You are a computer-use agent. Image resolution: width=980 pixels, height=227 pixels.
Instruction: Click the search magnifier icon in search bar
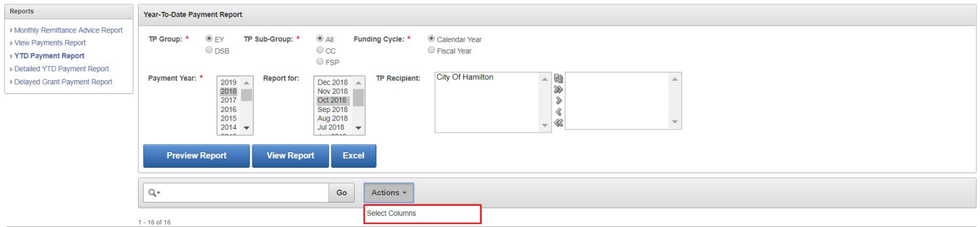pos(154,193)
